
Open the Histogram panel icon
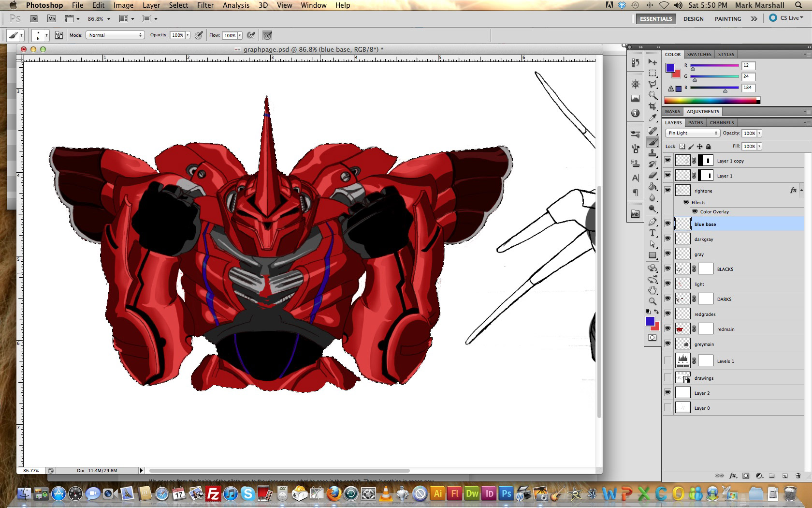pyautogui.click(x=636, y=98)
